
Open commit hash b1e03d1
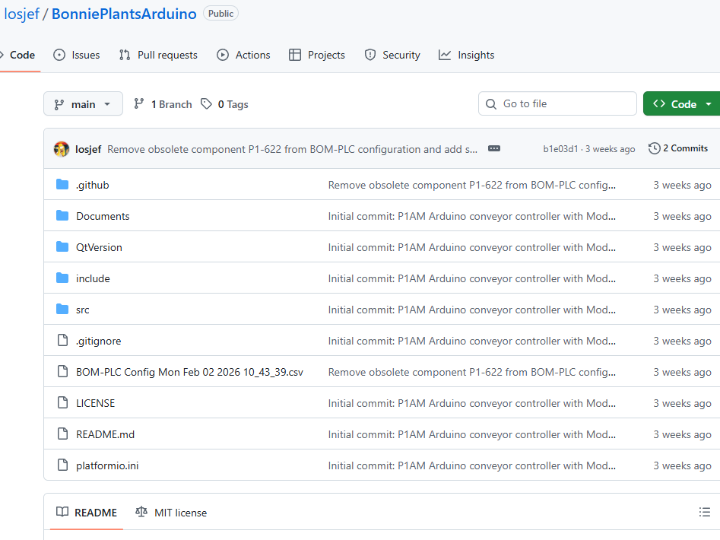pos(560,149)
